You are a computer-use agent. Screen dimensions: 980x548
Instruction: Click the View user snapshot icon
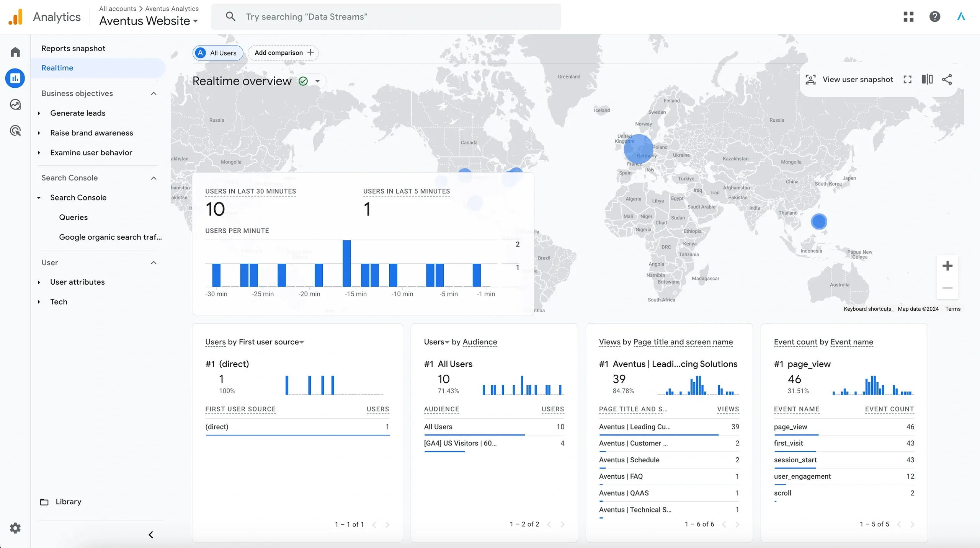click(810, 80)
